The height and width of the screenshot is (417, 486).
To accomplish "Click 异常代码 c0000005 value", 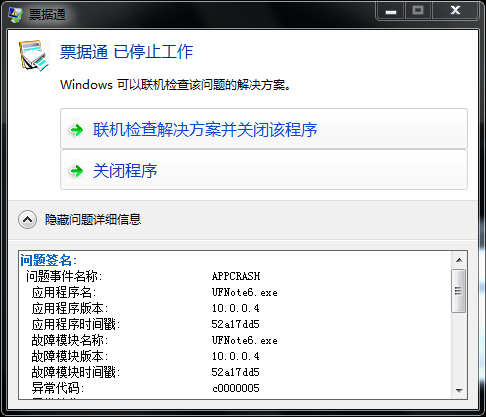I will point(236,388).
